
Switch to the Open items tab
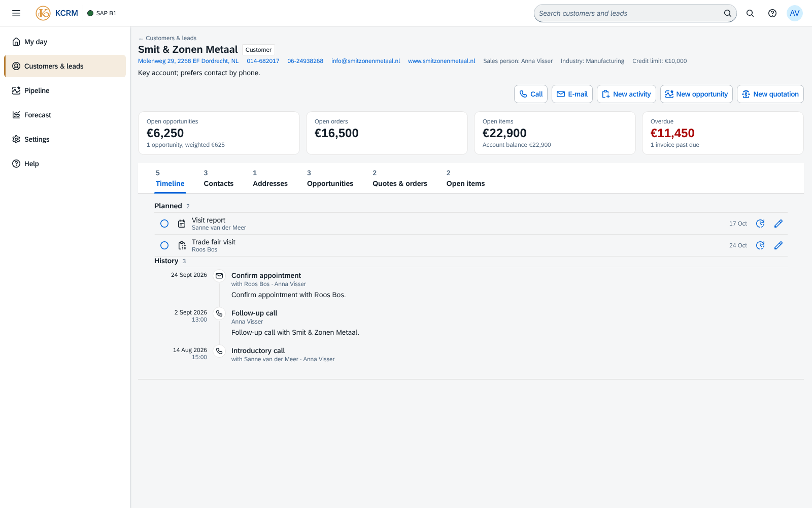pos(465,178)
